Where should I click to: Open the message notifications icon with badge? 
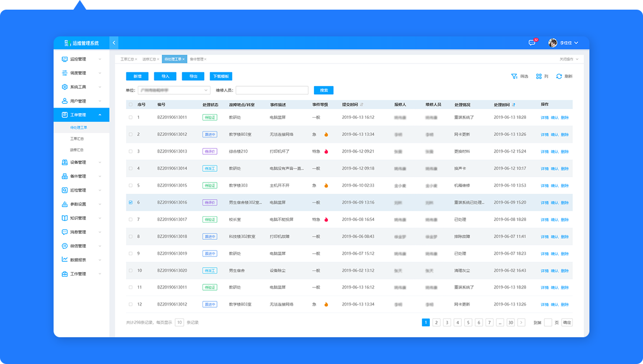[x=532, y=43]
